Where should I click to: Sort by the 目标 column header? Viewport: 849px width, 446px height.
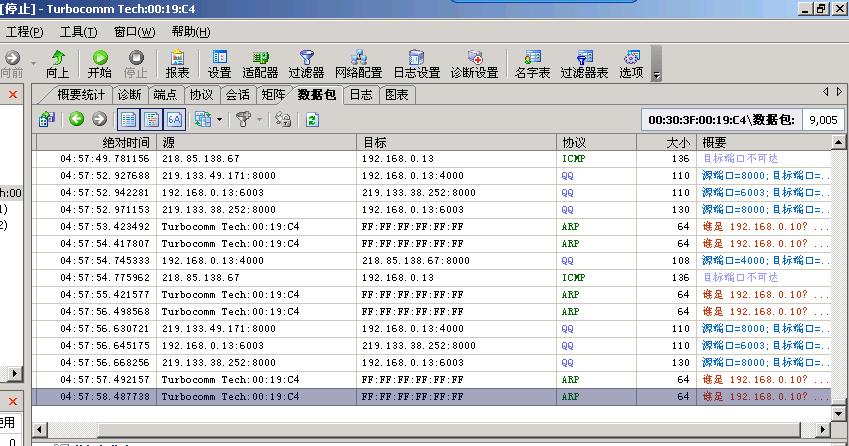(x=456, y=142)
